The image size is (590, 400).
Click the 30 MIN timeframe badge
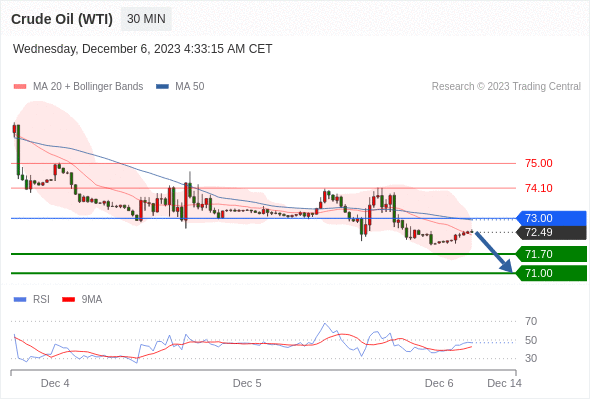coord(146,19)
